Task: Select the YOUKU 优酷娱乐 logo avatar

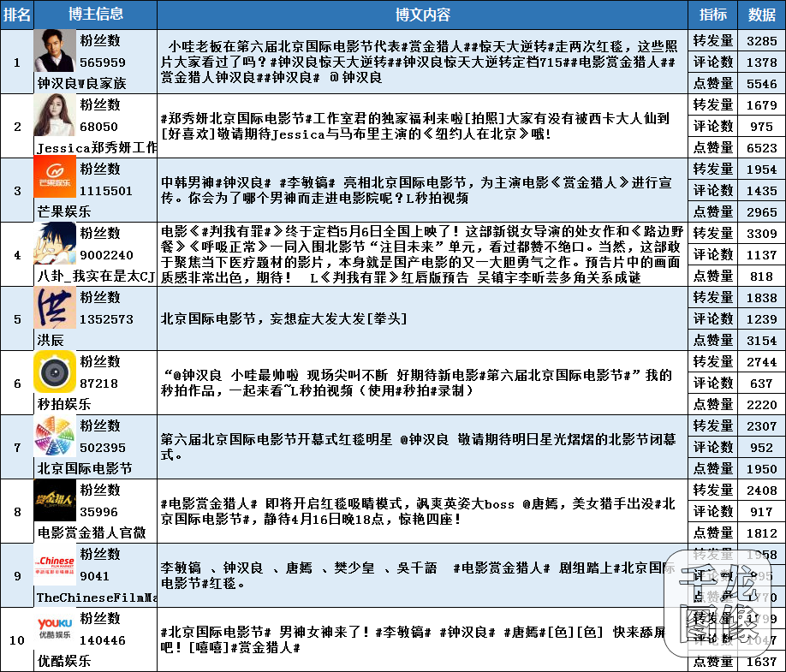Action: point(55,628)
